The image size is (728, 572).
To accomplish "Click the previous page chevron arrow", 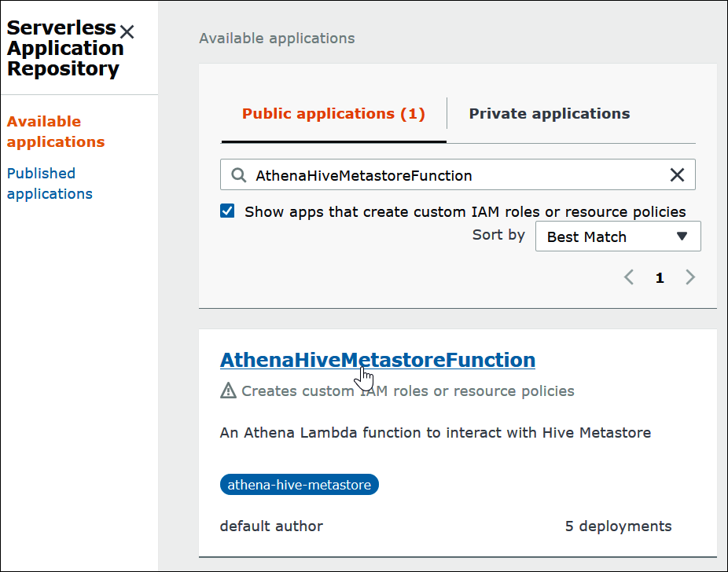I will click(628, 277).
